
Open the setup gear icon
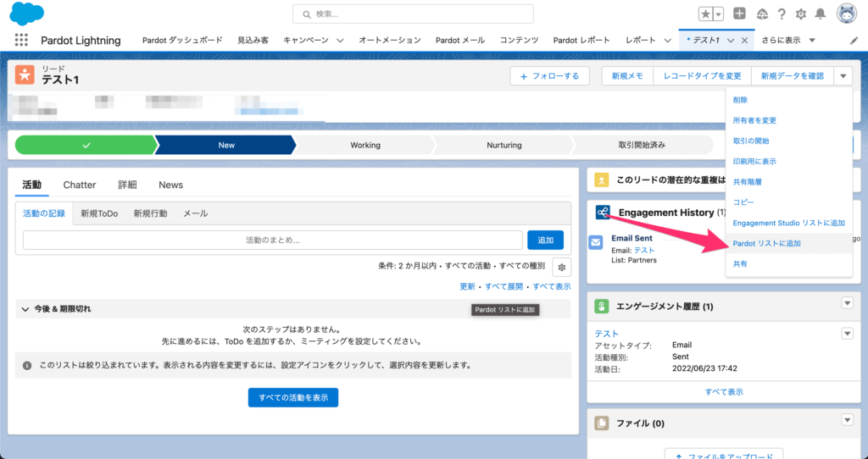(x=801, y=14)
